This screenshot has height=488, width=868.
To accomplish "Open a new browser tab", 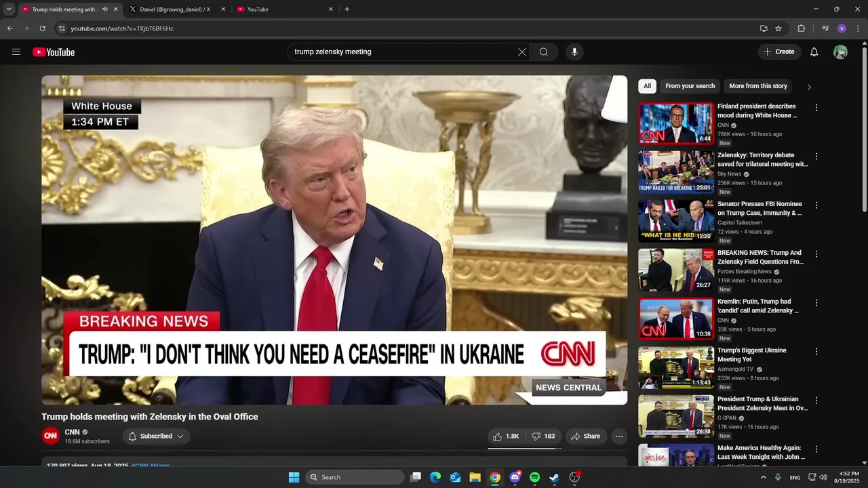I will (347, 9).
